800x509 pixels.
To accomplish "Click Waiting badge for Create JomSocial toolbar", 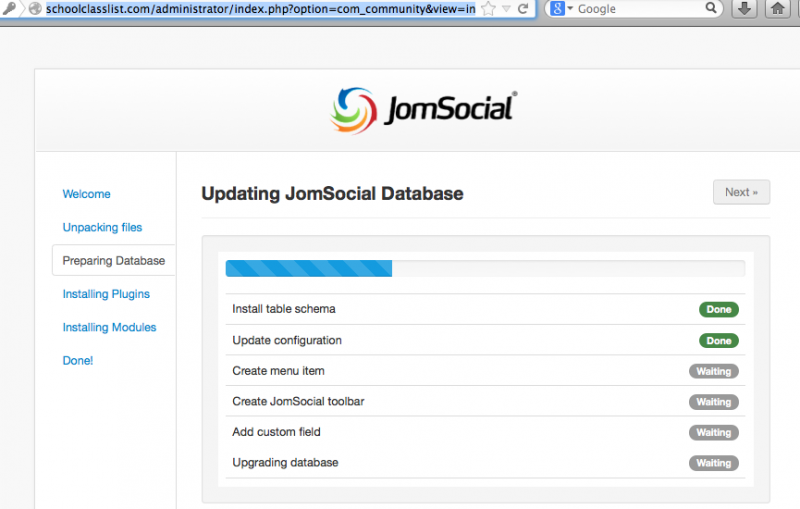I will pyautogui.click(x=714, y=402).
